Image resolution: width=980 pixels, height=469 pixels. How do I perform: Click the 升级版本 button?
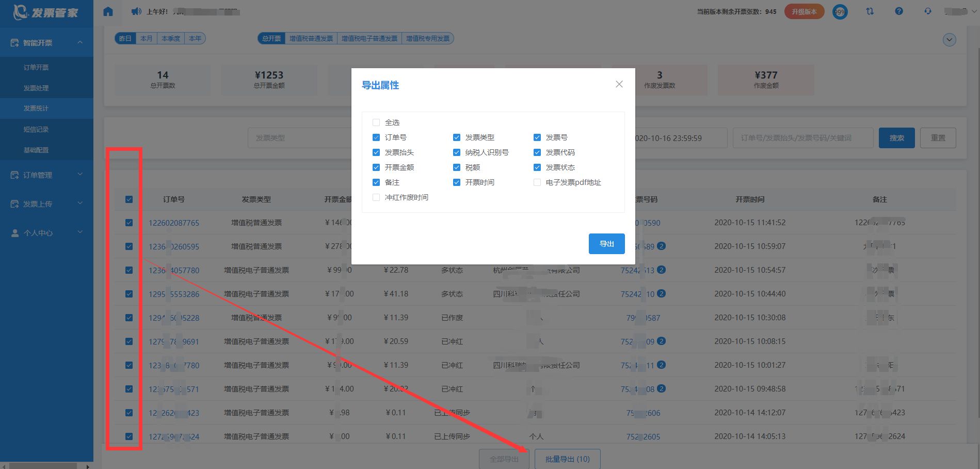pos(805,11)
